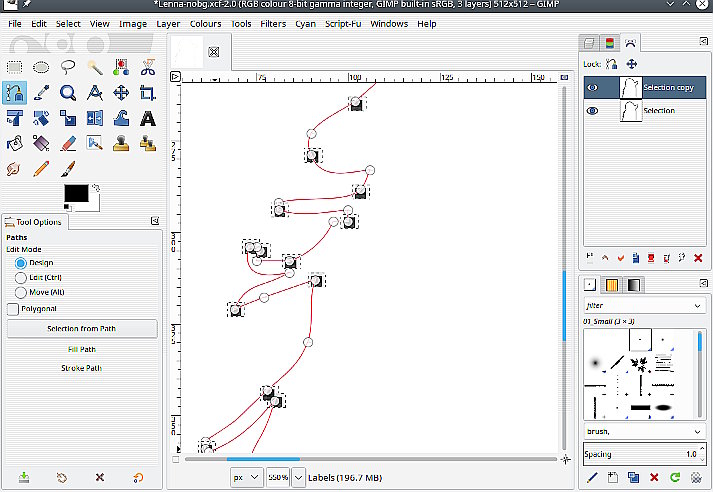This screenshot has height=492, width=713.
Task: Click the Selection from Path button
Action: [82, 329]
